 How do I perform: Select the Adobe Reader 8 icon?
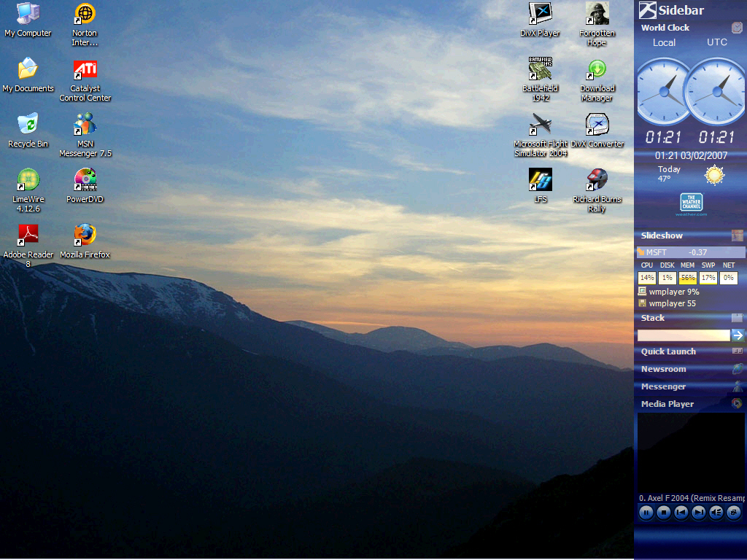(28, 246)
